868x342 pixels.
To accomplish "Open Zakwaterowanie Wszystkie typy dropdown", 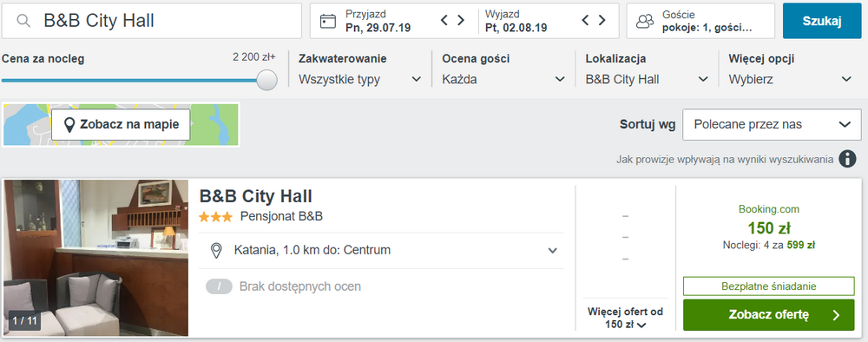I will click(x=360, y=79).
